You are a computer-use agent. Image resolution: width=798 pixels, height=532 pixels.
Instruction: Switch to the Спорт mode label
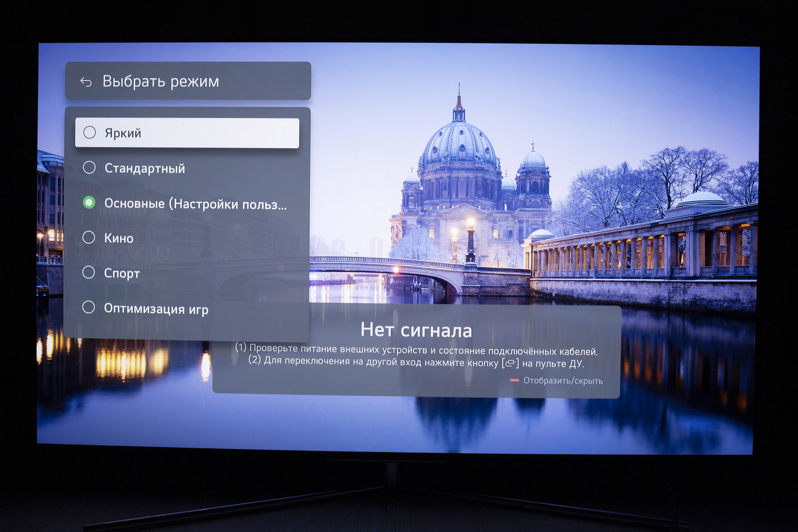(122, 274)
